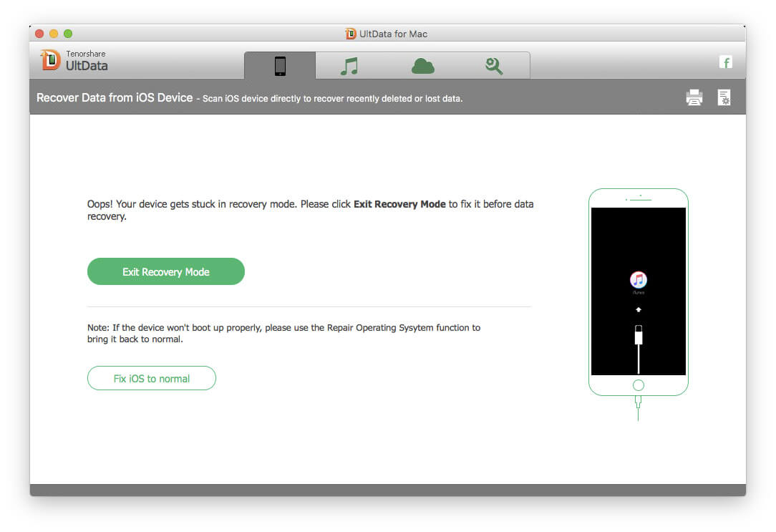Close the UltData window with red button
This screenshot has width=776, height=532.
(x=40, y=34)
